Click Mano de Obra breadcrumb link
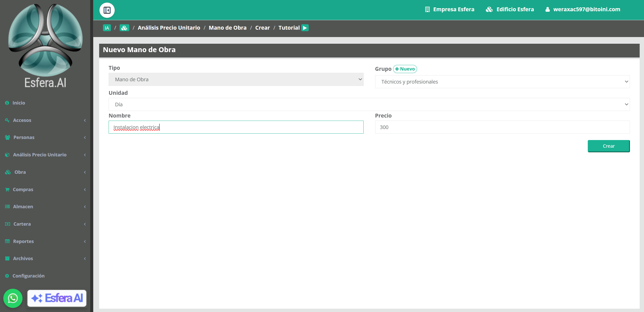The image size is (644, 312). point(227,28)
